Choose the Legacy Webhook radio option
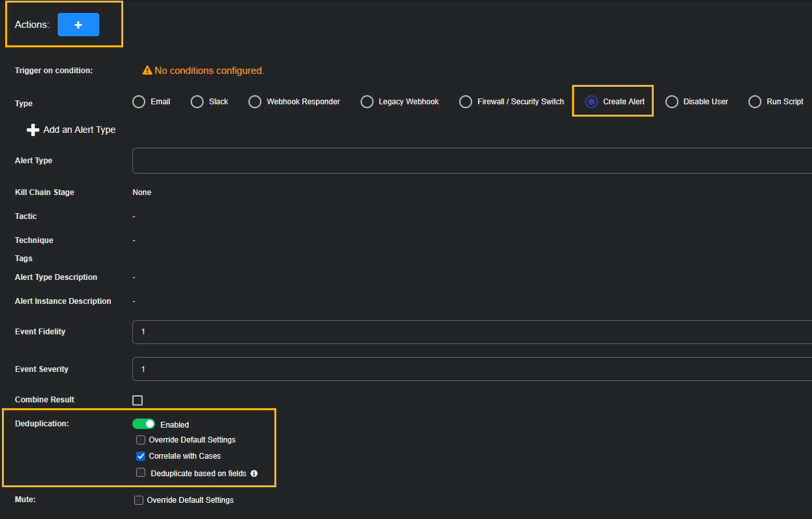The width and height of the screenshot is (812, 519). click(x=367, y=102)
